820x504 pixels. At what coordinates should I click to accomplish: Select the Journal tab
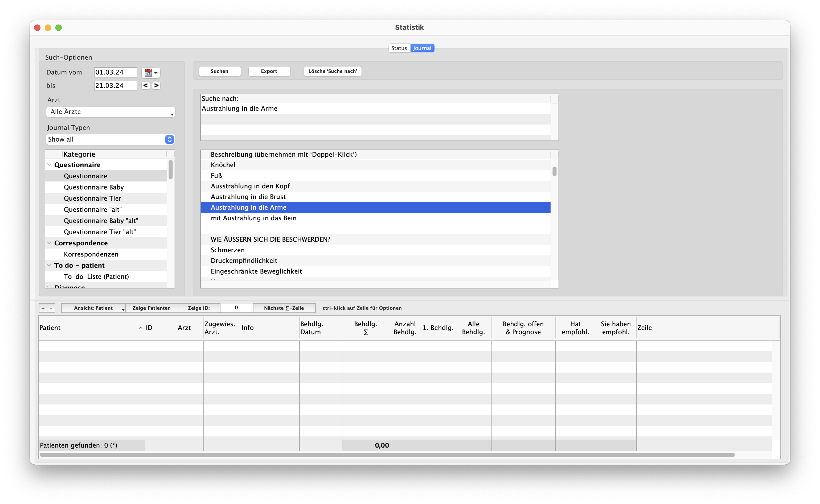click(x=422, y=48)
